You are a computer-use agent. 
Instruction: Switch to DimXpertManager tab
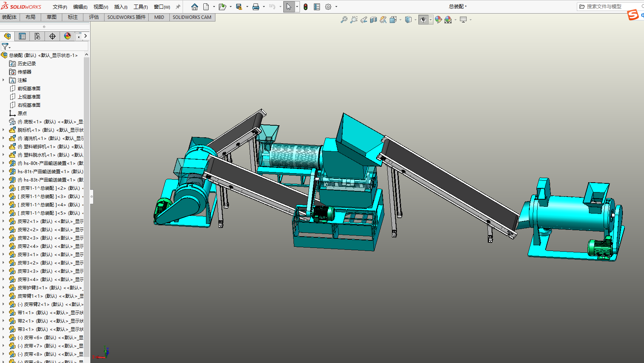(52, 36)
